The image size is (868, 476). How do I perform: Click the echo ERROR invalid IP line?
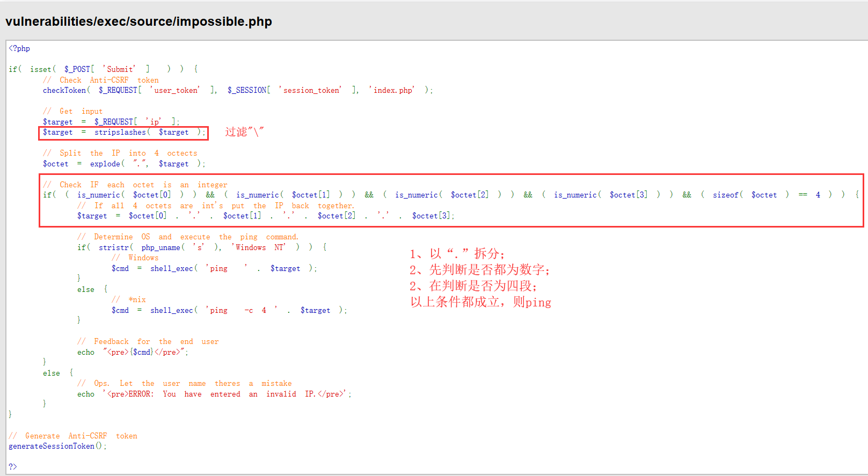[x=215, y=394]
